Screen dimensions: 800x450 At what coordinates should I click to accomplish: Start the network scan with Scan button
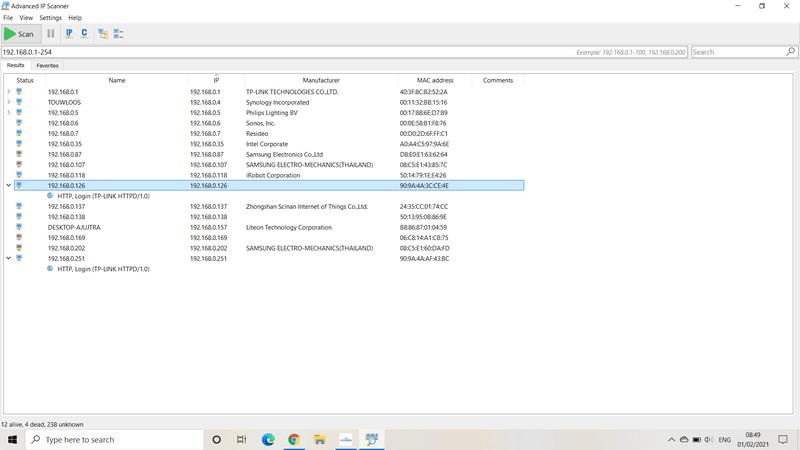[20, 34]
